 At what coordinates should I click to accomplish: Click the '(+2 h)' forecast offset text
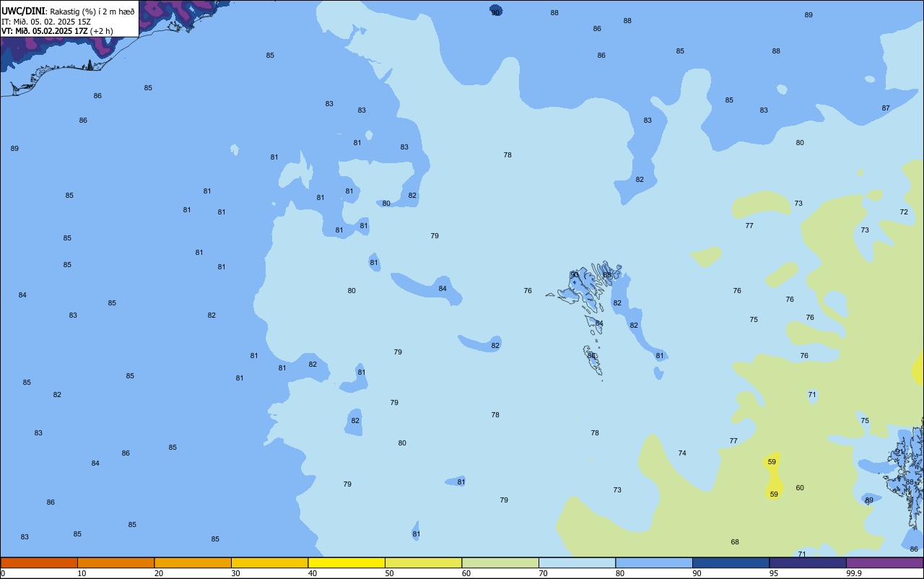101,31
